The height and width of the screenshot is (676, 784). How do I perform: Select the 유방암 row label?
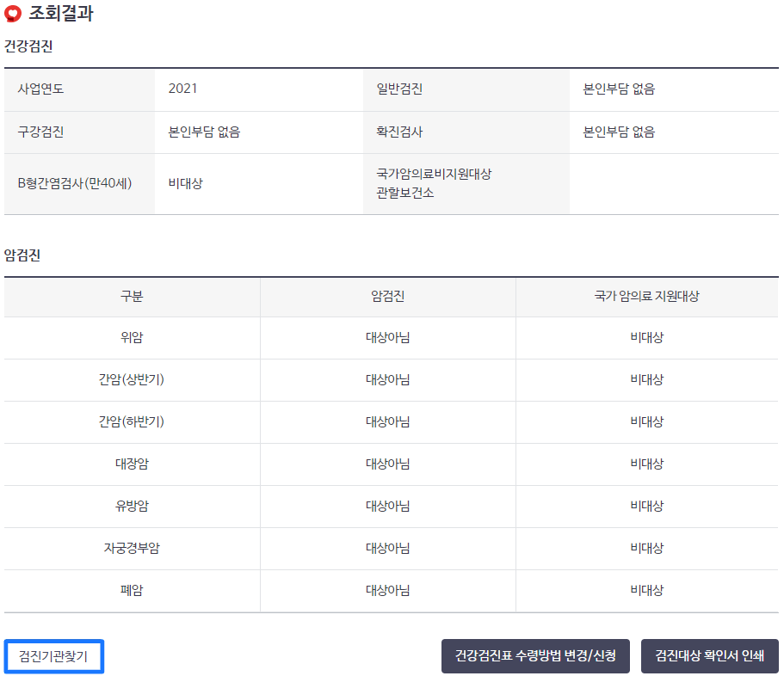pos(130,507)
